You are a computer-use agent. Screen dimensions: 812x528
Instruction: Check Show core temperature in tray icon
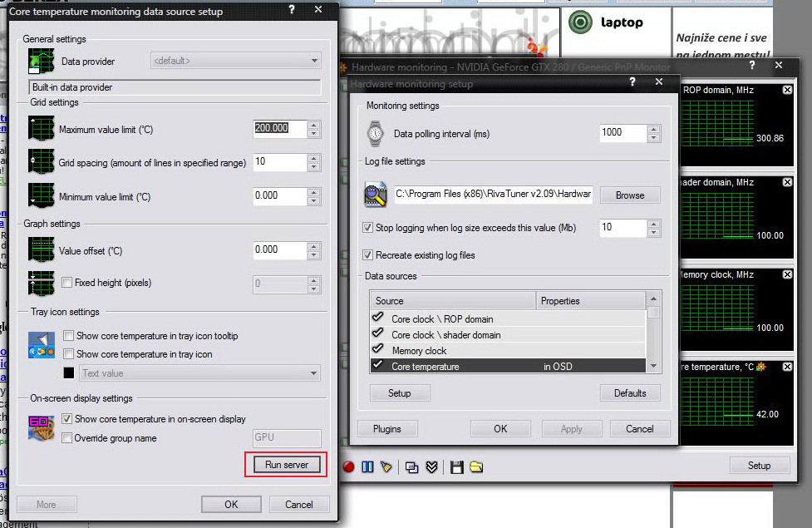click(x=68, y=354)
